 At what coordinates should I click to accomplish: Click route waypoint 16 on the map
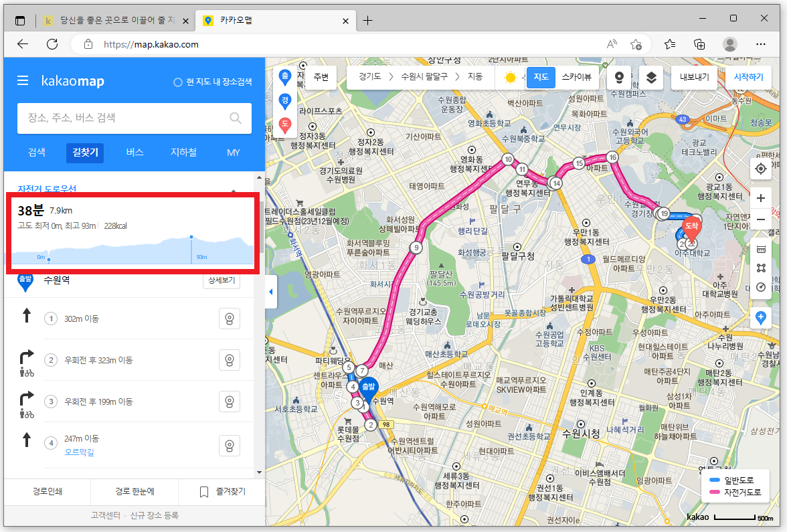(612, 157)
